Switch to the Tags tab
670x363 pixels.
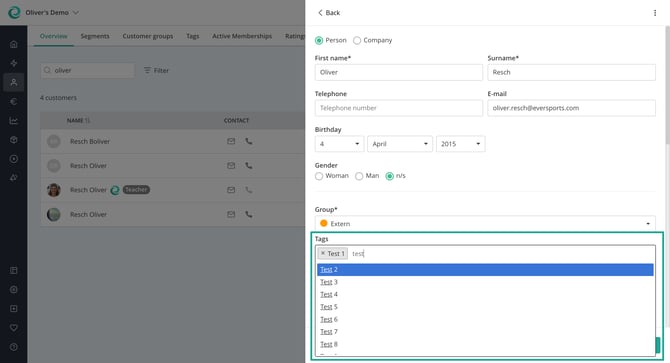[x=193, y=36]
